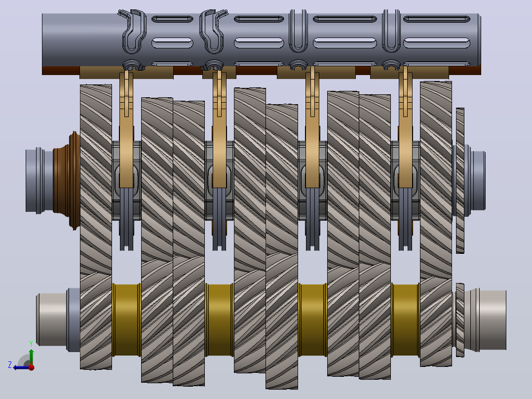Select the upper shaft's grey right end
The width and height of the screenshot is (532, 399).
coord(474,180)
